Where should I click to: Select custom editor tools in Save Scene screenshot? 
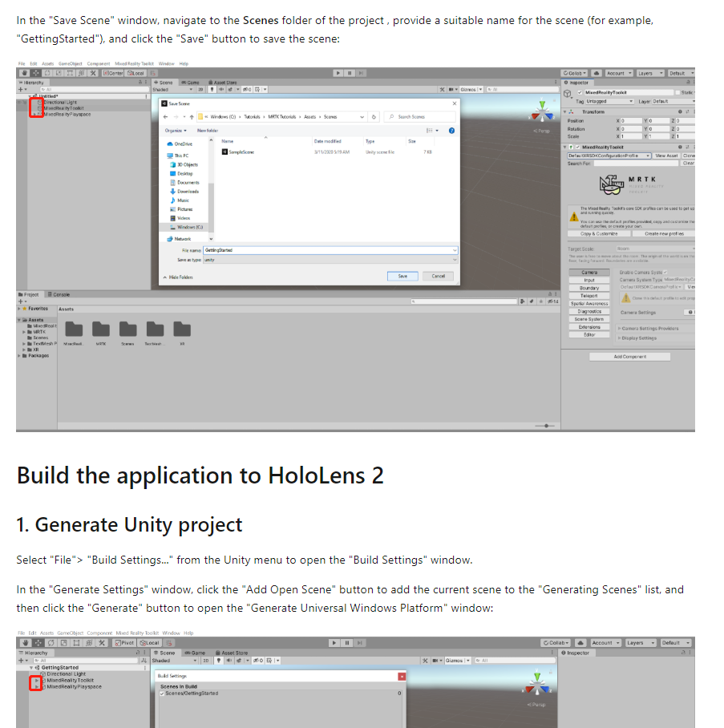coord(93,73)
